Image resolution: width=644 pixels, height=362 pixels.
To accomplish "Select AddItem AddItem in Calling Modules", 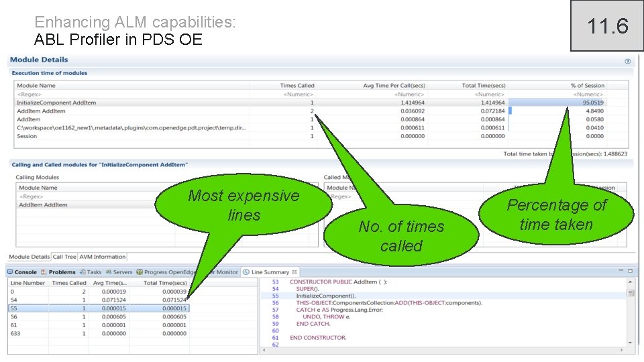I will pos(95,204).
